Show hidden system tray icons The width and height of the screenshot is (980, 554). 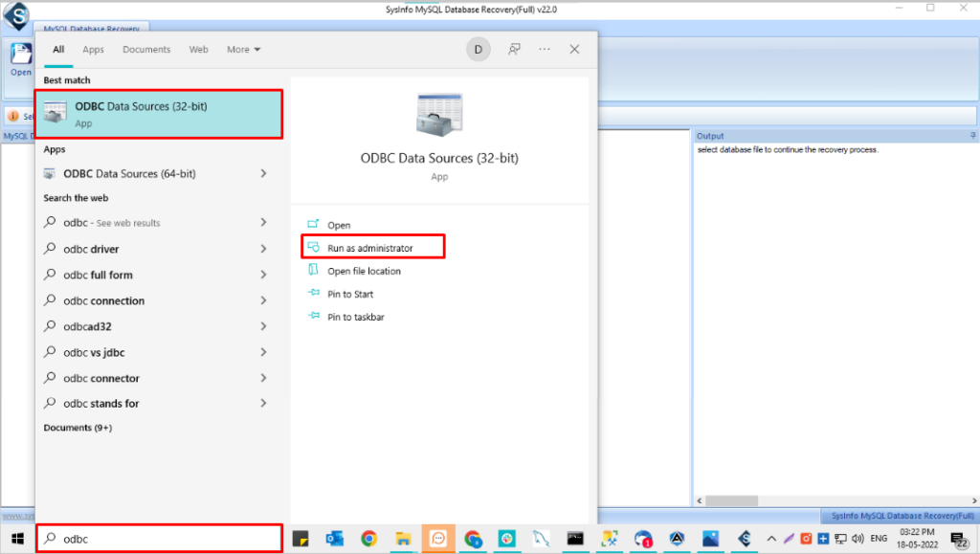772,539
